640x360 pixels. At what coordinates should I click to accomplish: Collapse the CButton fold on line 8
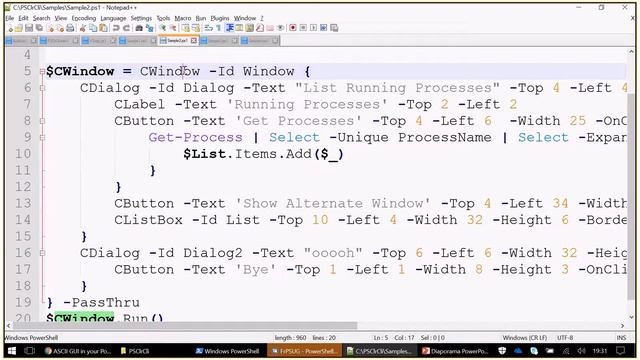tap(42, 121)
